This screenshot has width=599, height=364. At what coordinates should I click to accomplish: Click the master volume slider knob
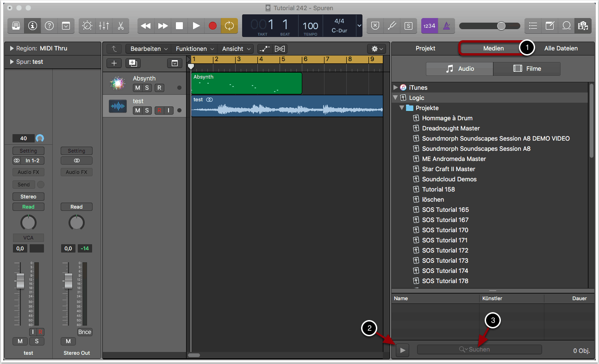[x=501, y=26]
